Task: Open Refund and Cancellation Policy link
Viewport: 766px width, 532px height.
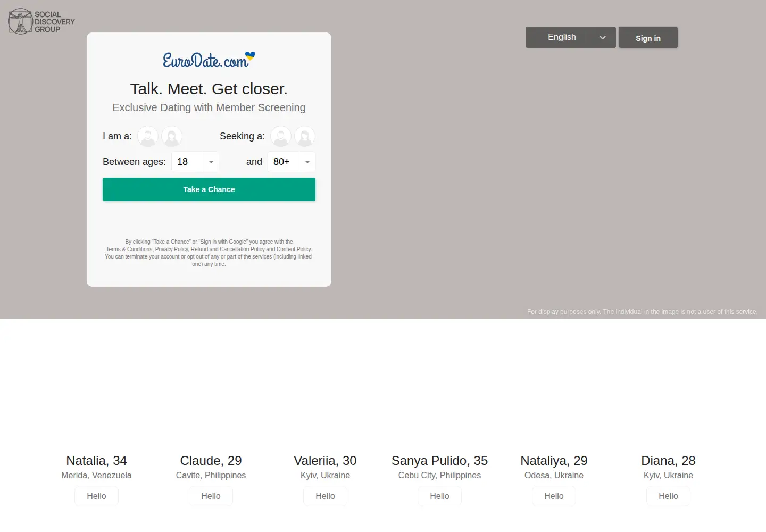Action: tap(228, 249)
